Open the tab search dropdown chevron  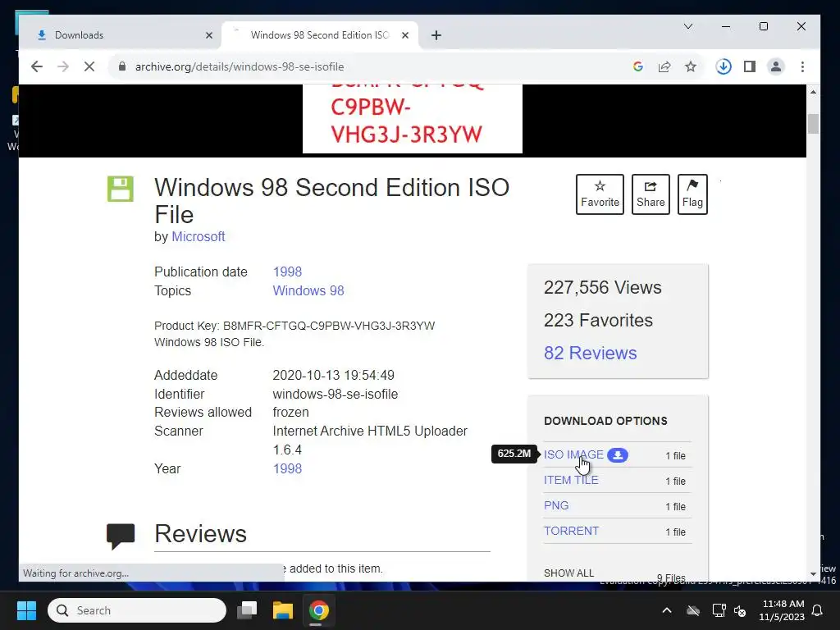pos(688,26)
